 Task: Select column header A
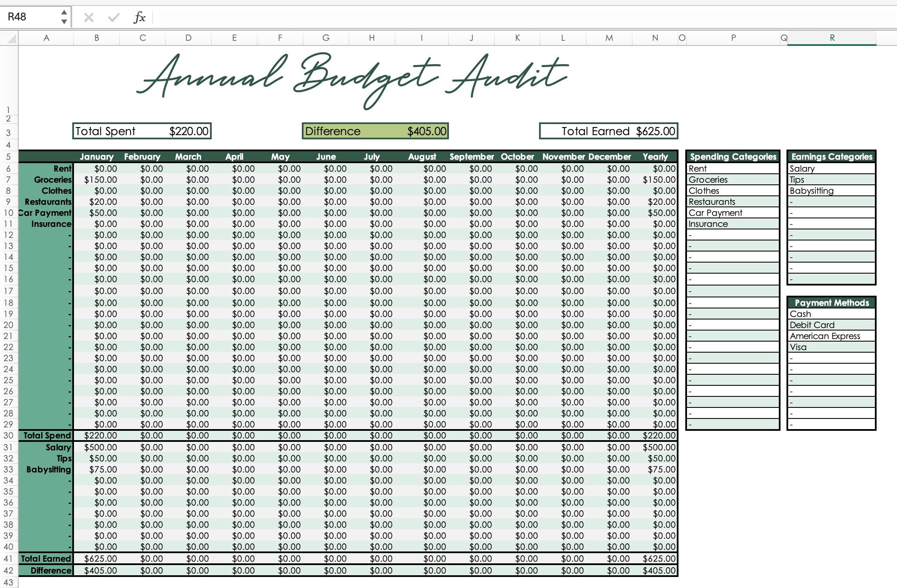click(47, 38)
